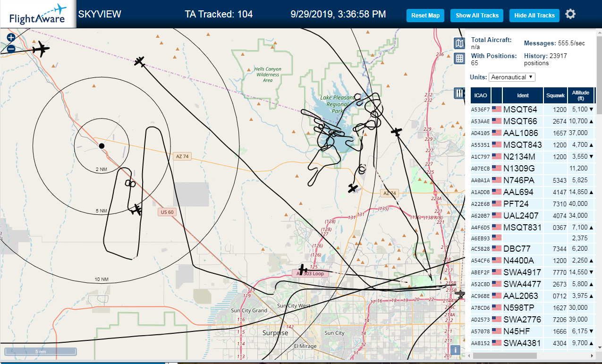The width and height of the screenshot is (602, 364).
Task: Click US flag in MSQT64 row
Action: 497,109
